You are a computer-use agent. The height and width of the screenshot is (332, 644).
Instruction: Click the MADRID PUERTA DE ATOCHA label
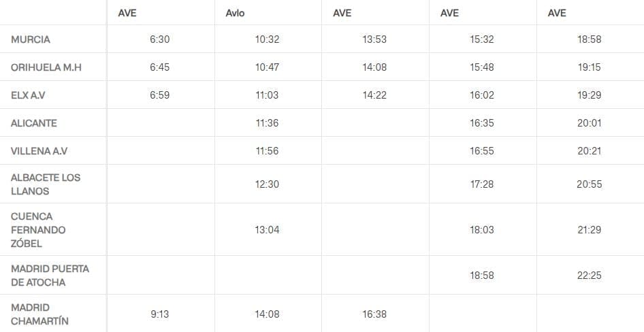coord(50,276)
